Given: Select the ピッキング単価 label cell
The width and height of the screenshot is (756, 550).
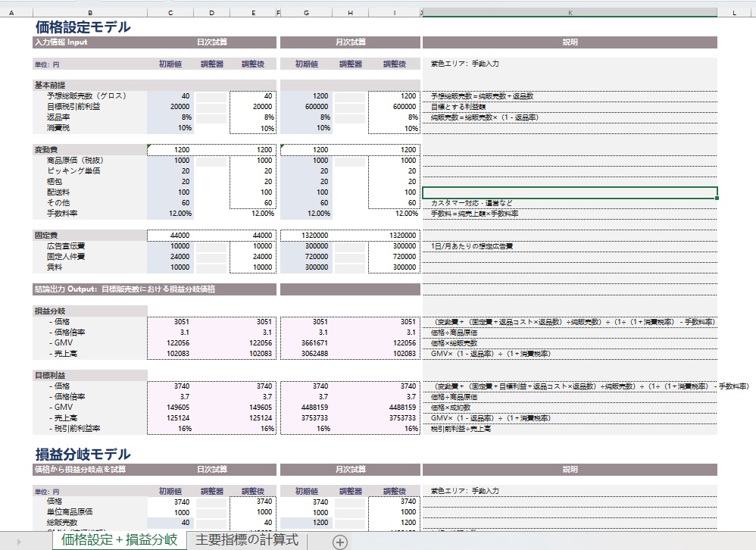Looking at the screenshot, I should [x=89, y=171].
